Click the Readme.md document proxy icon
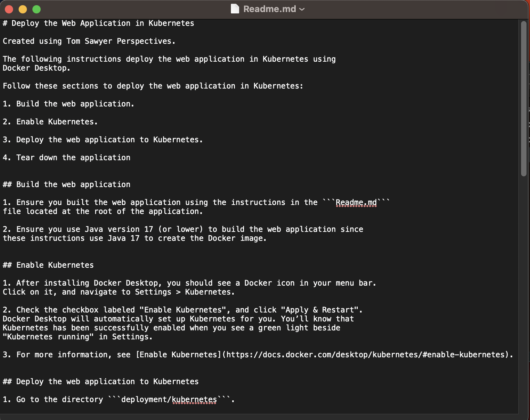The image size is (530, 420). tap(235, 9)
